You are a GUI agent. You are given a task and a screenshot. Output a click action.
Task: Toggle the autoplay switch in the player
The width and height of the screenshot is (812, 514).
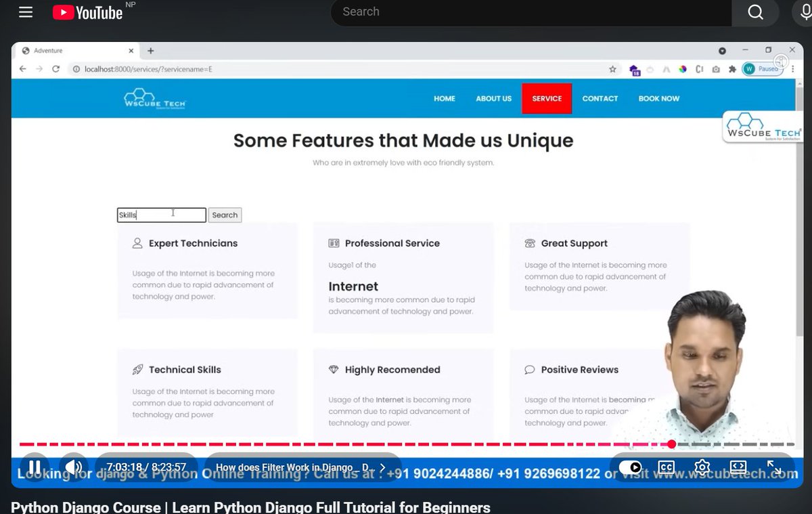click(630, 467)
